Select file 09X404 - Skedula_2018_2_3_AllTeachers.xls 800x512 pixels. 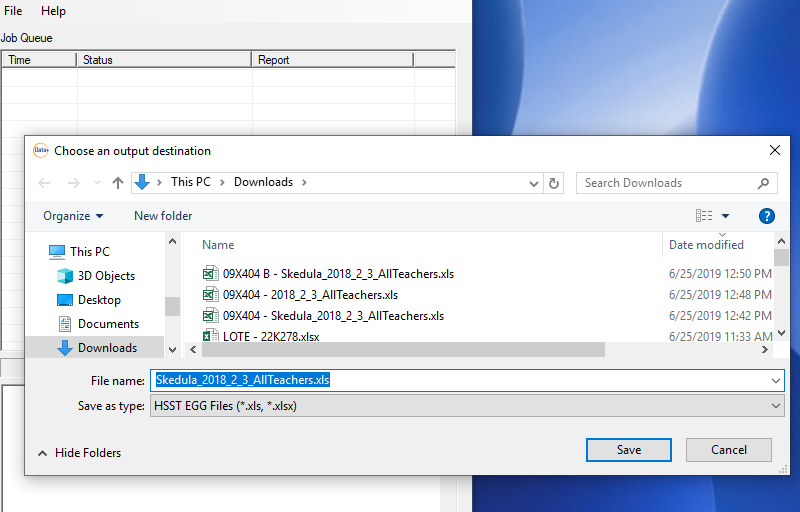(333, 316)
